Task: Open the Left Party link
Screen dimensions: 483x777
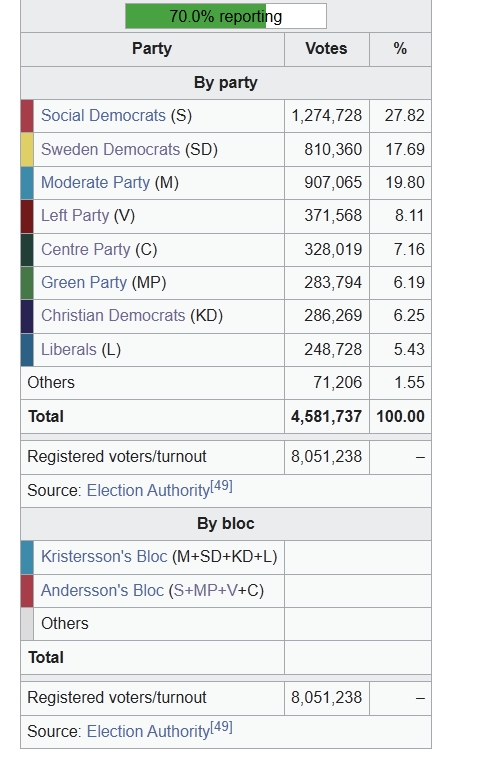Action: click(x=75, y=216)
